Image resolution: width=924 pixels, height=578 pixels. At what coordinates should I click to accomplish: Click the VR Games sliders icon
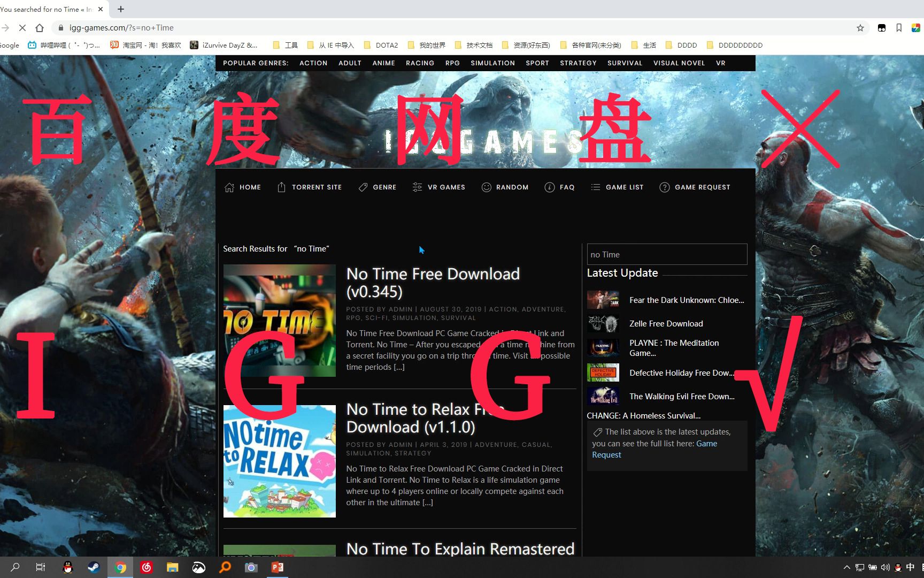(417, 187)
